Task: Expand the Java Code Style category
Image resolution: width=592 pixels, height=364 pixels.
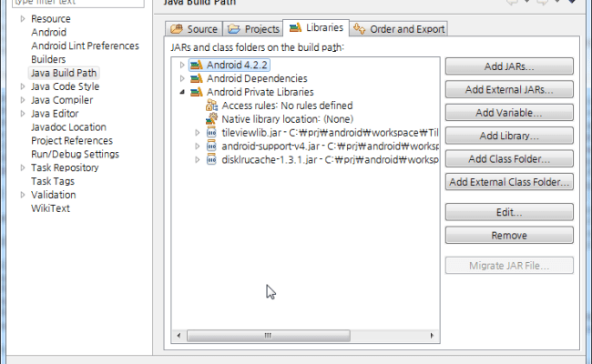Action: [23, 86]
